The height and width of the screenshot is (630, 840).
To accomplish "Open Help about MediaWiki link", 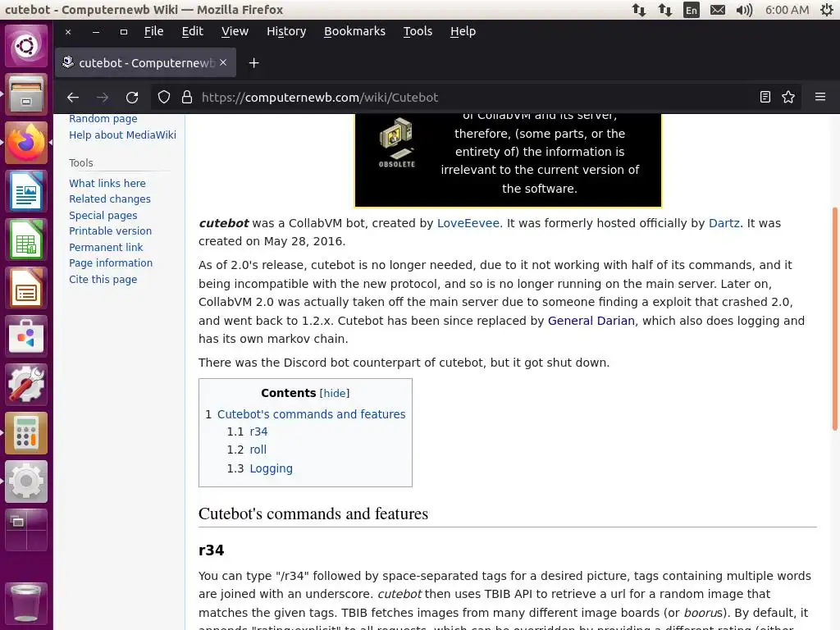I will point(122,135).
